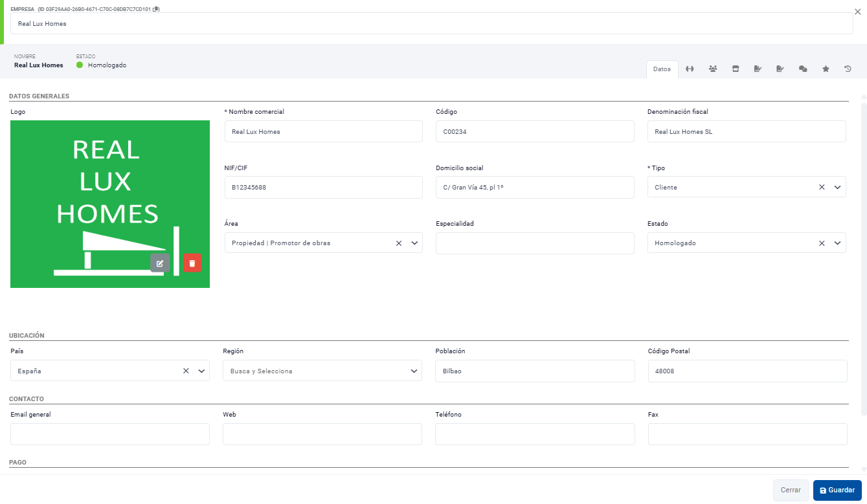The image size is (867, 504).
Task: Expand the Estado dropdown arrow
Action: click(837, 243)
